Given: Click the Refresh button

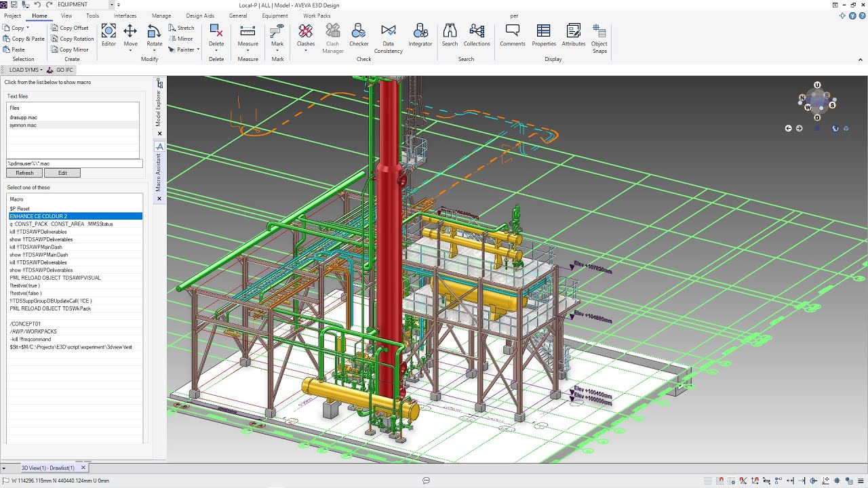Looking at the screenshot, I should click(24, 173).
